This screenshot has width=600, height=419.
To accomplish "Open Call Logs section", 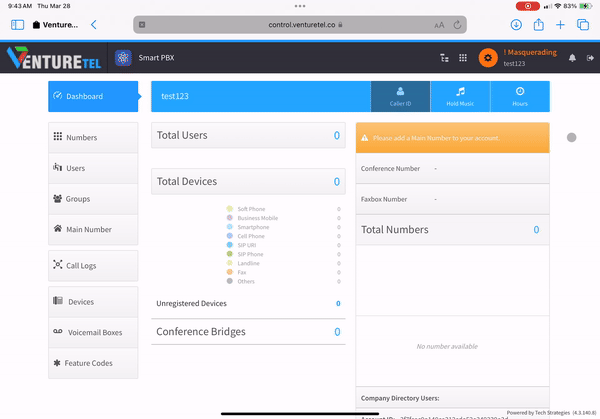I will pos(93,265).
